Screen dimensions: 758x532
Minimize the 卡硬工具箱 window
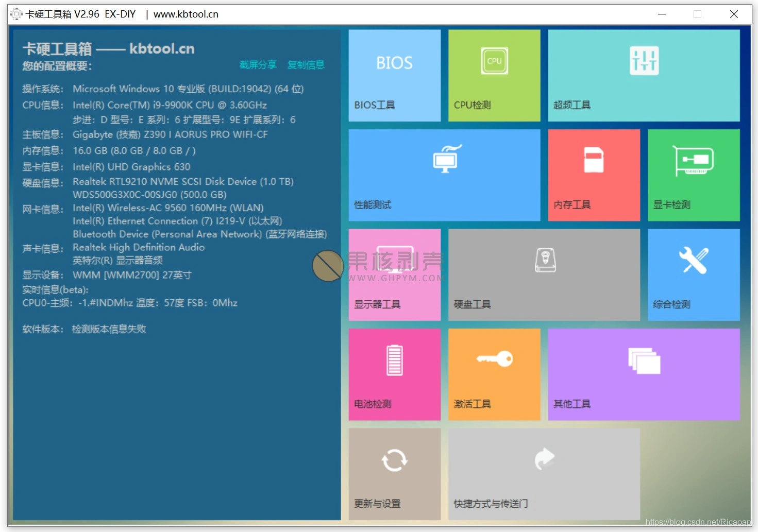pos(662,14)
